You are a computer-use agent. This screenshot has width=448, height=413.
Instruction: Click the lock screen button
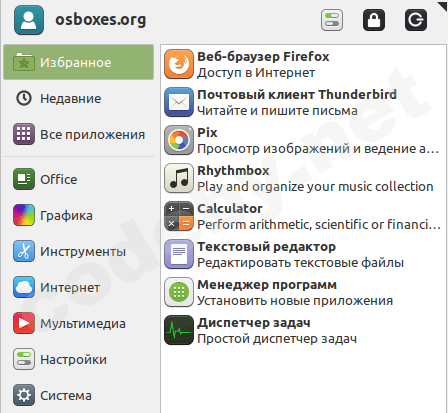coord(374,20)
